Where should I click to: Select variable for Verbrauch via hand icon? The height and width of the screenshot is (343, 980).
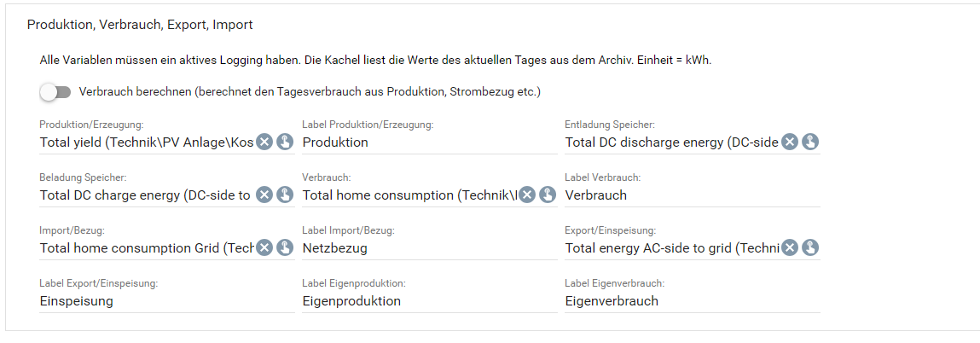[548, 195]
